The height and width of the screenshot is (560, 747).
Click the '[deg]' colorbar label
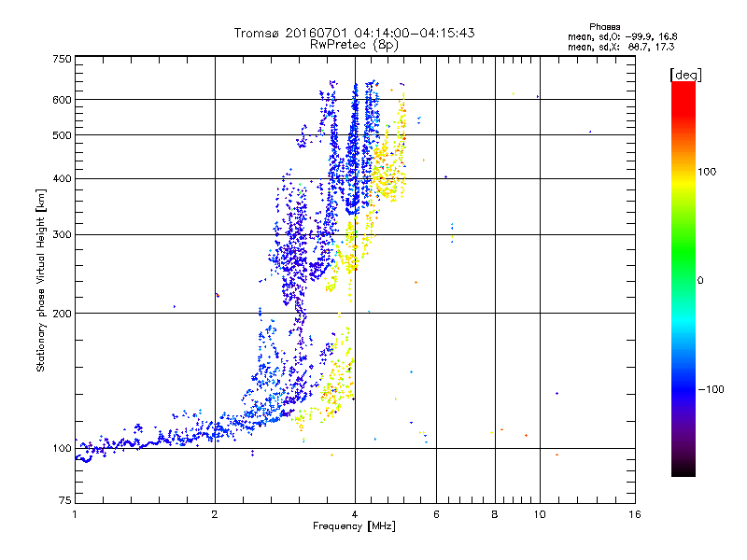tap(685, 75)
